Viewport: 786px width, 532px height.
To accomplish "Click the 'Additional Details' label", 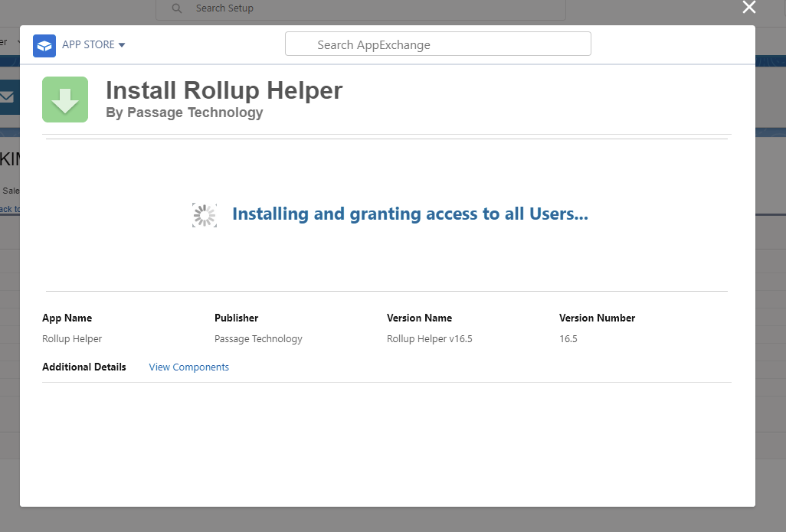I will 84,367.
